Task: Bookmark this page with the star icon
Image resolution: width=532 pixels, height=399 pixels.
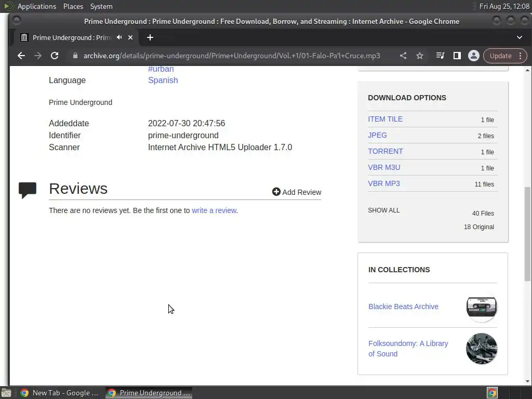Action: (420, 56)
